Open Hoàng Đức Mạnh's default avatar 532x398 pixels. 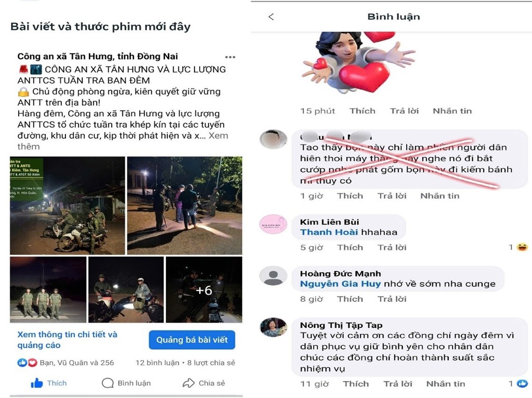[x=273, y=275]
